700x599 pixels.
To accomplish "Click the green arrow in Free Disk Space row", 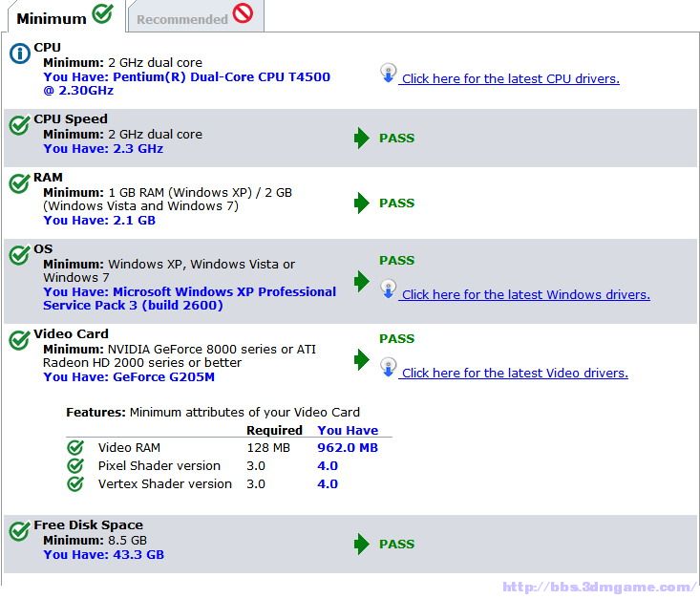I will click(361, 544).
